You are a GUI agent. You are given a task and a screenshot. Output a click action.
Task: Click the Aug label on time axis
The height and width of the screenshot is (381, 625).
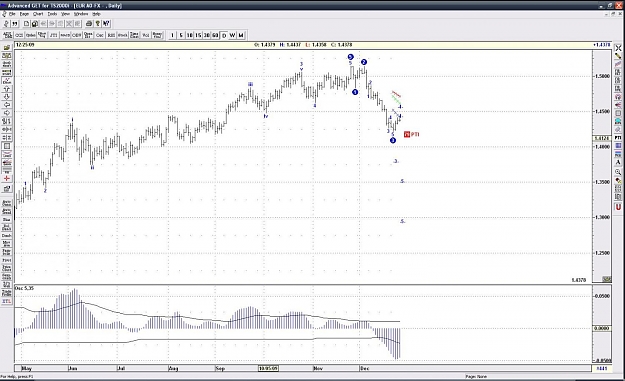173,368
